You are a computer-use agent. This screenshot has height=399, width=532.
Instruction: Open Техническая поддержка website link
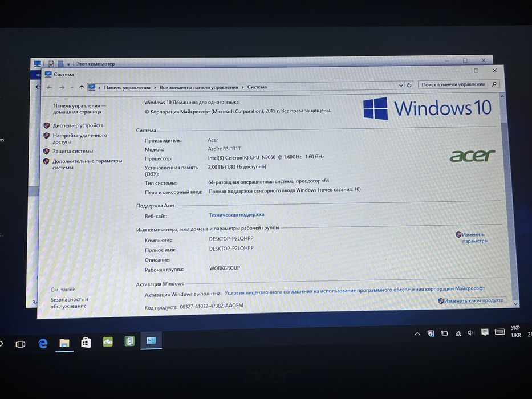click(236, 215)
